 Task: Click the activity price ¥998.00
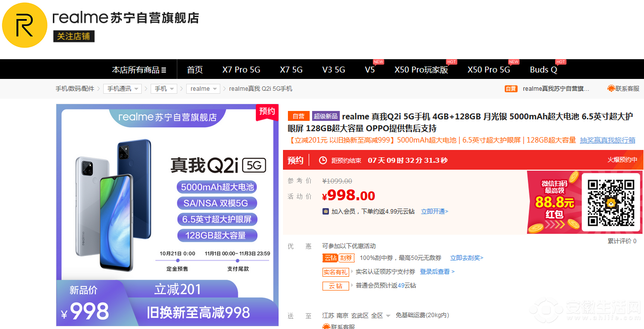coord(349,196)
